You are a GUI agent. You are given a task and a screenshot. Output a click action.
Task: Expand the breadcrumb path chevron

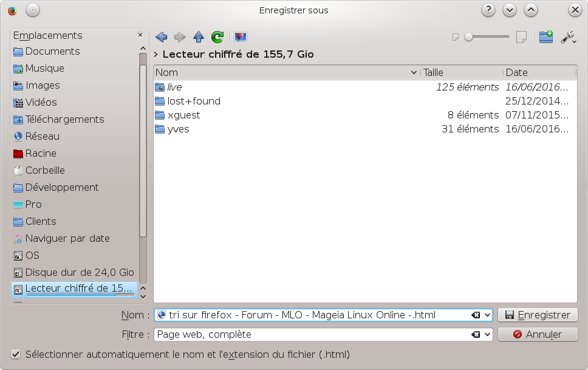pyautogui.click(x=157, y=55)
